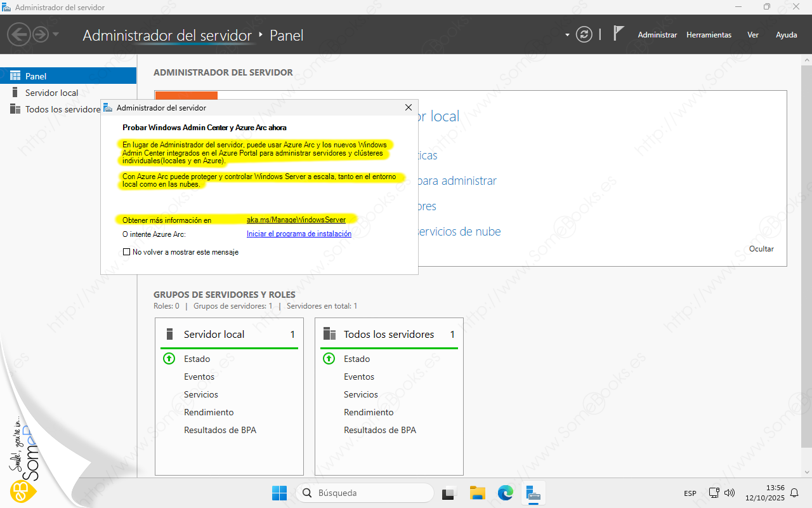Open the Administrar menu
This screenshot has height=508, width=812.
pyautogui.click(x=657, y=35)
